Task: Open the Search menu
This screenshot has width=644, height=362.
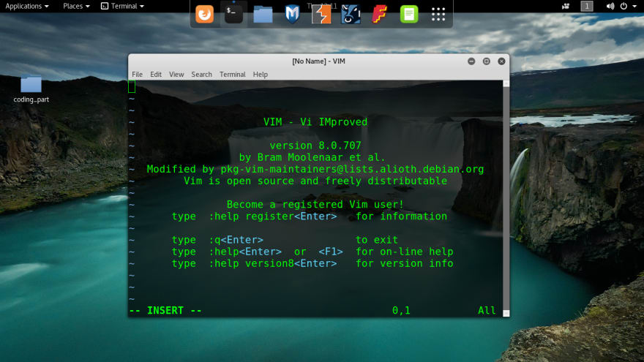Action: 202,75
